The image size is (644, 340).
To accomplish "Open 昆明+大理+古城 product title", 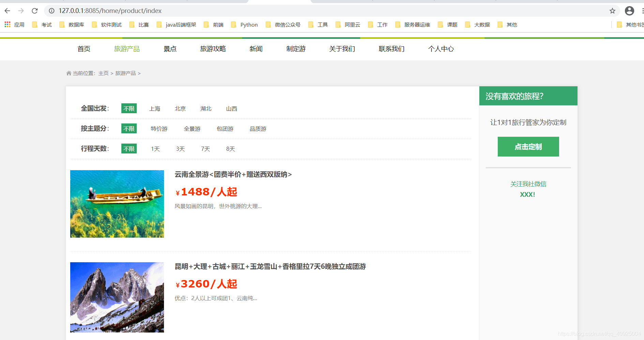I will [270, 266].
